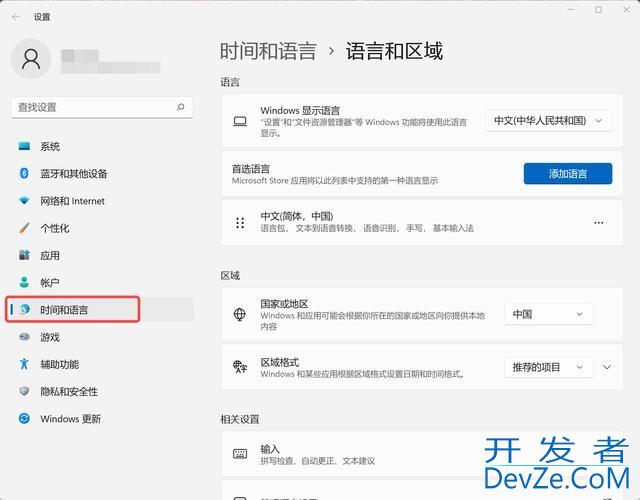The image size is (640, 500).
Task: Select the 相关设置 section heading
Action: coord(240,419)
